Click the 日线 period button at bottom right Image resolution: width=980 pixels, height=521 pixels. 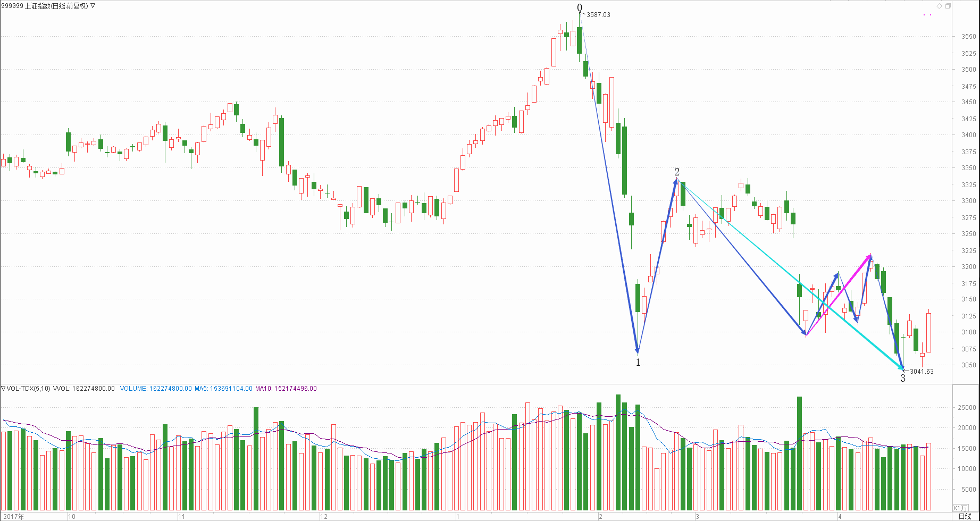pos(965,516)
